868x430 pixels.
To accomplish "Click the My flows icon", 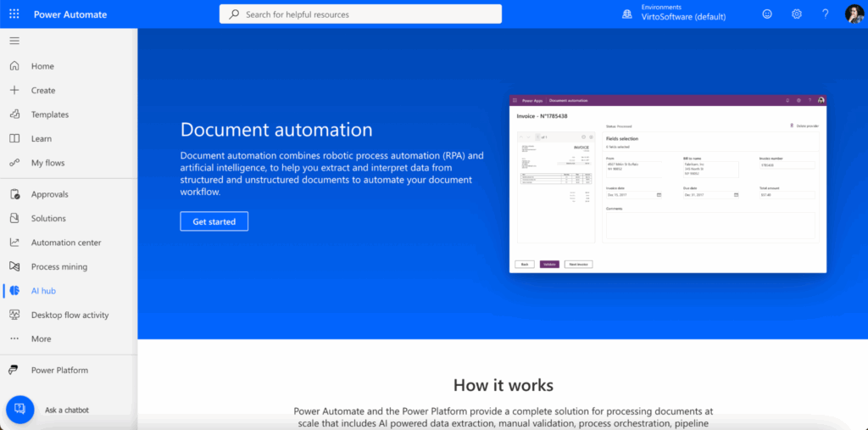I will coord(14,163).
